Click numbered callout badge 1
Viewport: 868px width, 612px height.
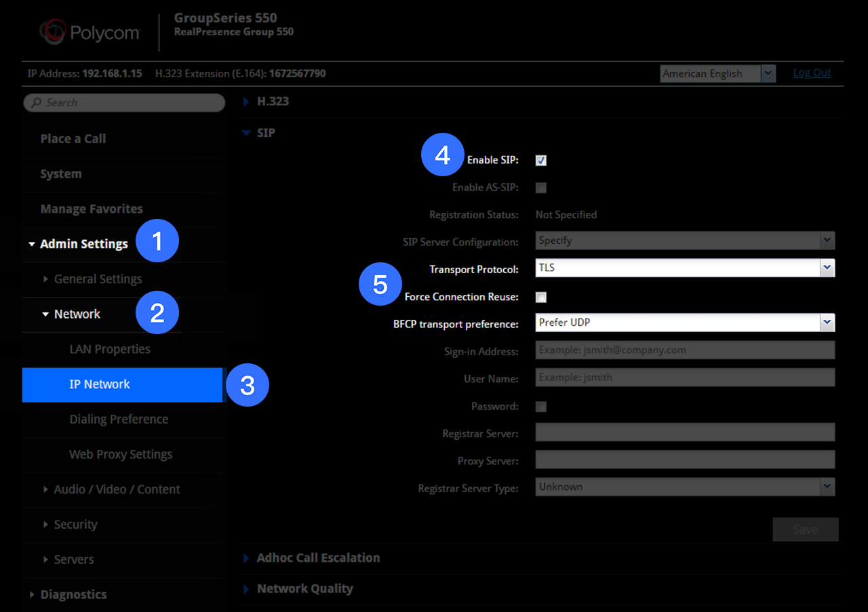click(x=157, y=241)
